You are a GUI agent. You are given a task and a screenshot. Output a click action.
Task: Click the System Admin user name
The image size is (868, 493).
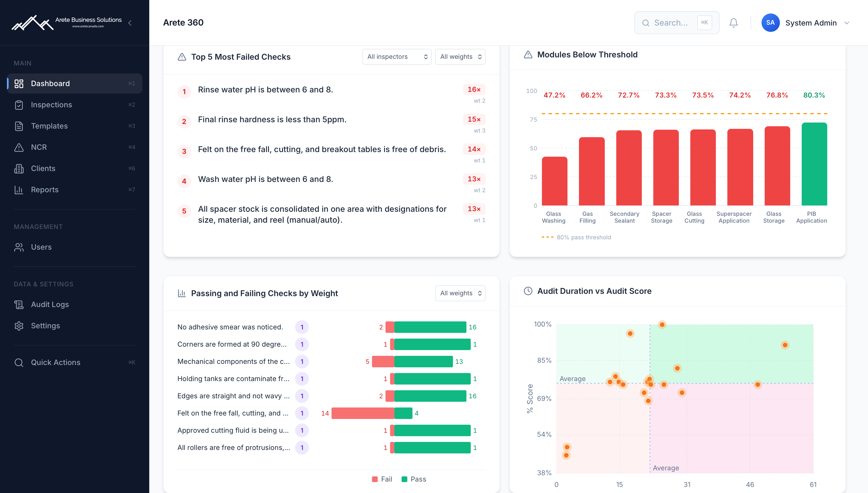point(811,23)
